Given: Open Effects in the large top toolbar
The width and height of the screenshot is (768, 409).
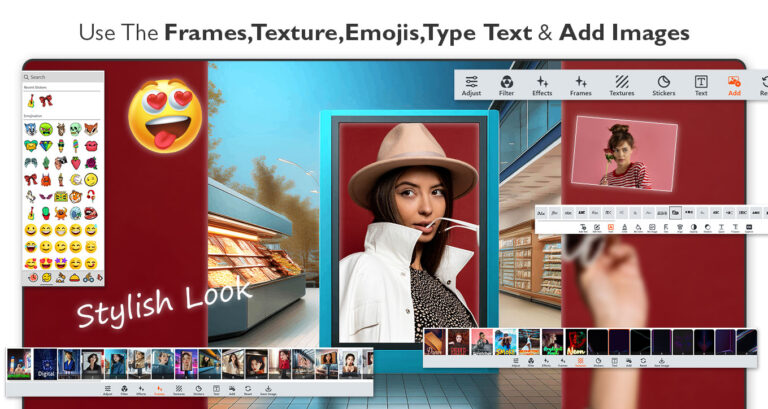Looking at the screenshot, I should 542,85.
